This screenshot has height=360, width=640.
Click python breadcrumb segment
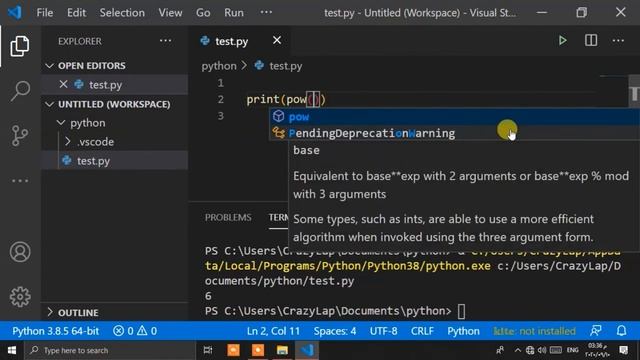point(219,66)
